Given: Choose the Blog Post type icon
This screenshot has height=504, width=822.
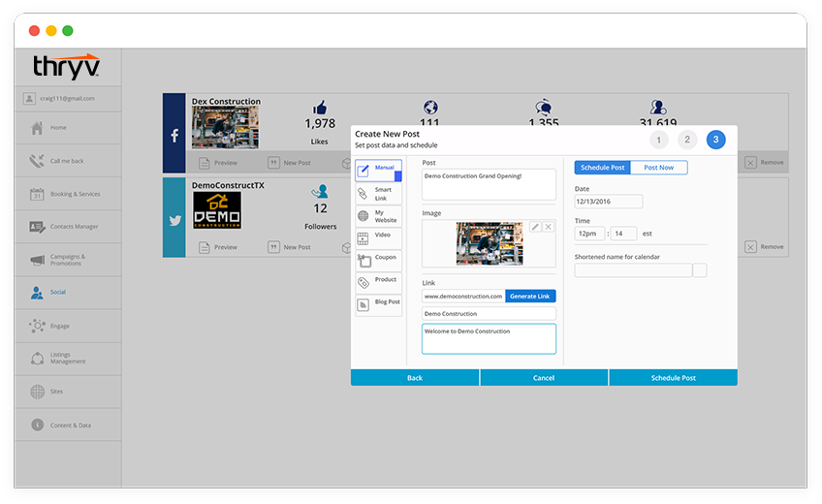Looking at the screenshot, I should click(x=363, y=305).
